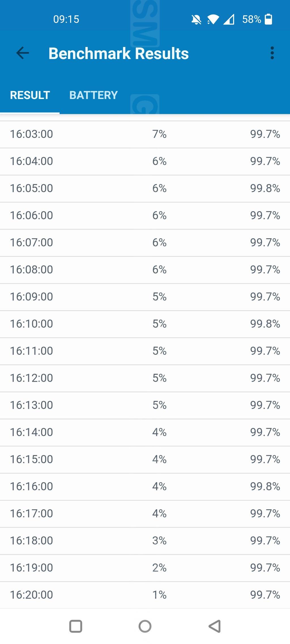
Task: Select the 16:10:00 result row
Action: tap(145, 324)
